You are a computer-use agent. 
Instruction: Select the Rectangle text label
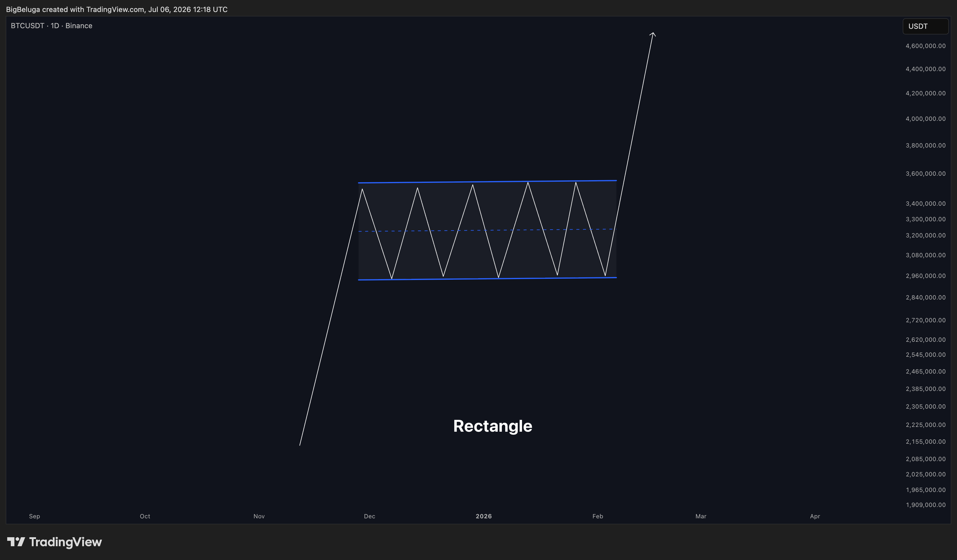493,426
